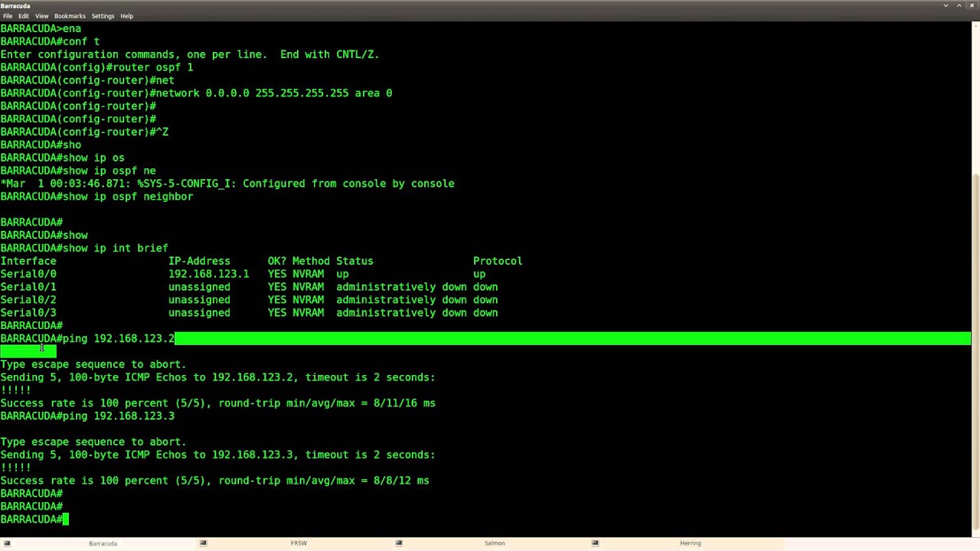Image resolution: width=980 pixels, height=551 pixels.
Task: Click 'router ospf 1' command line
Action: tap(96, 67)
